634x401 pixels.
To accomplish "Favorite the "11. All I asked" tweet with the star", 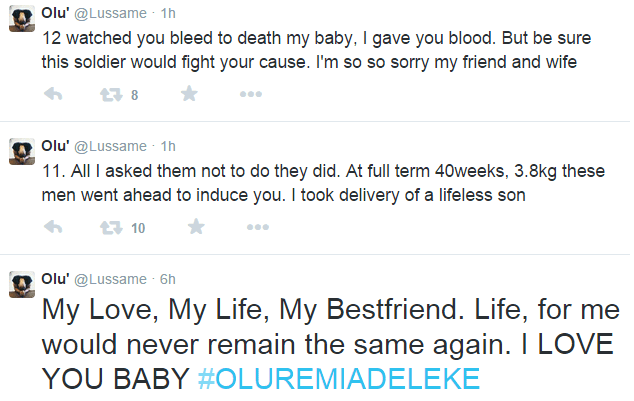I will [195, 227].
